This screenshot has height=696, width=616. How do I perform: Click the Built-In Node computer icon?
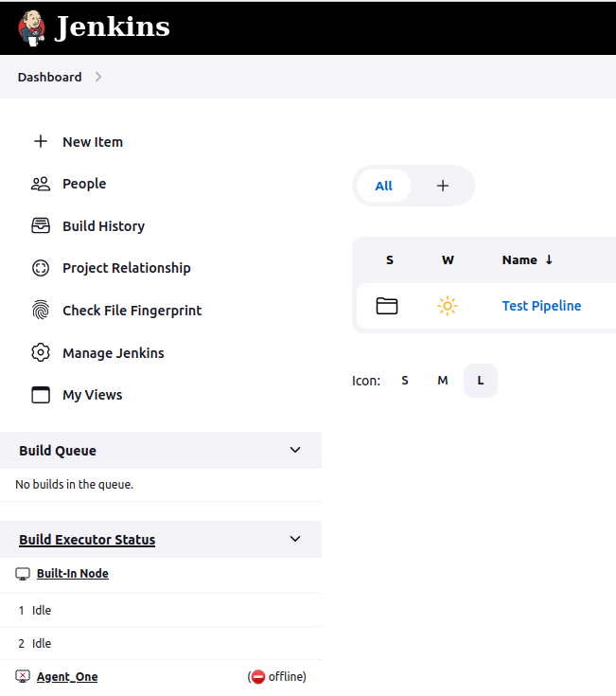(x=23, y=574)
